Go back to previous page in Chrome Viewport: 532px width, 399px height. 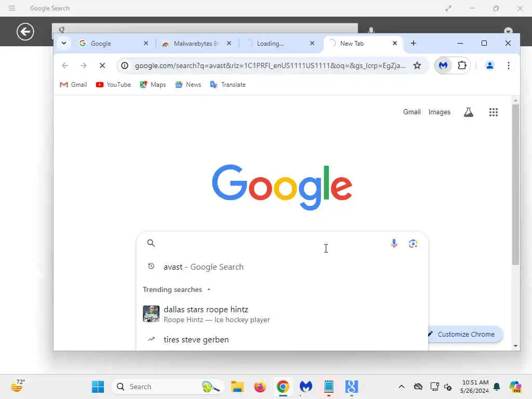tap(65, 65)
